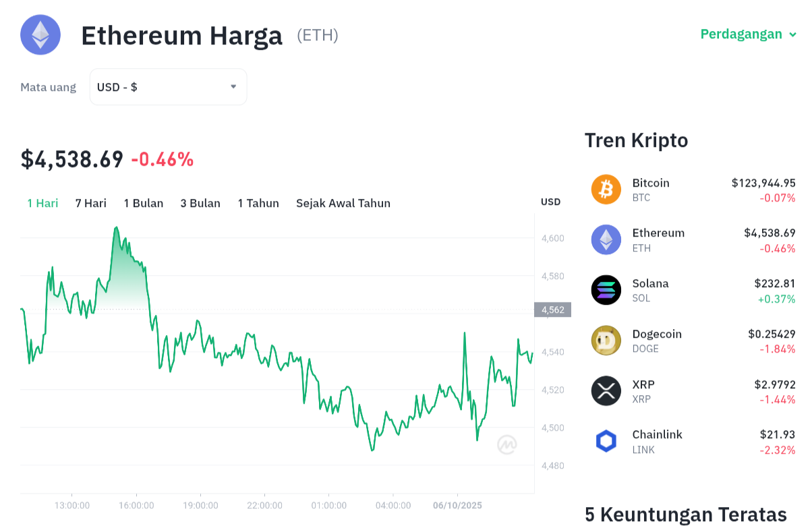The height and width of the screenshot is (528, 812).
Task: Select the 1 Hari time range
Action: [x=42, y=203]
